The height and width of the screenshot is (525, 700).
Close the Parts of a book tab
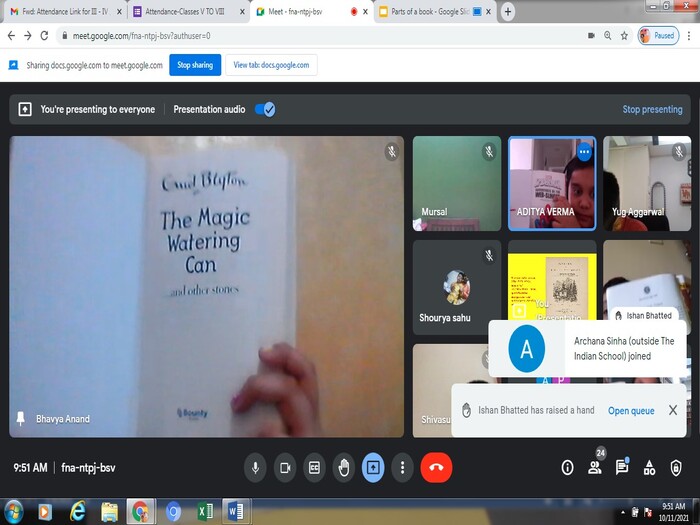point(488,12)
